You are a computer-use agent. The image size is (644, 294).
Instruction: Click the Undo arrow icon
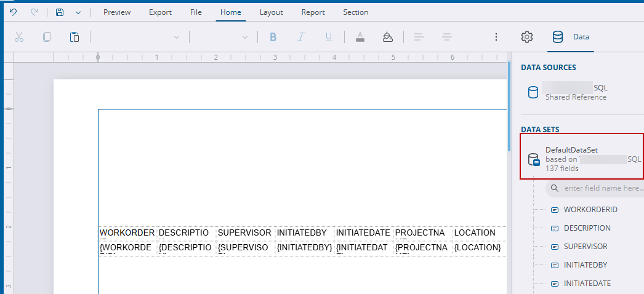(13, 12)
